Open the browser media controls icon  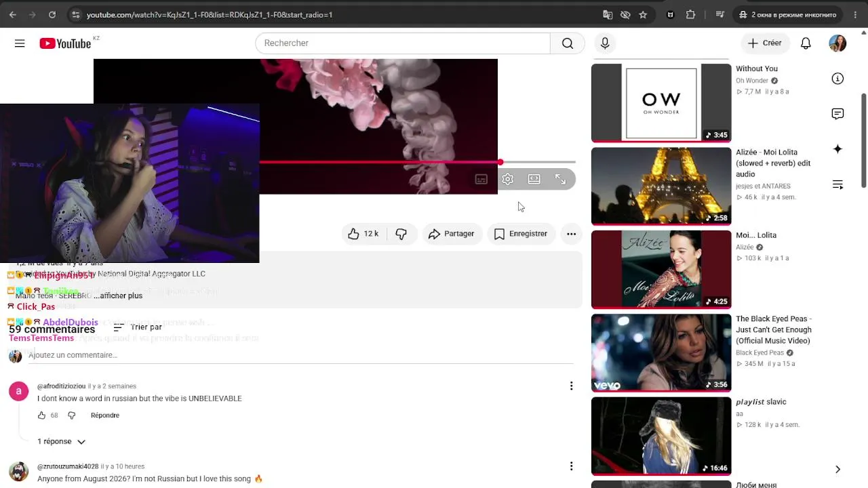(x=720, y=14)
